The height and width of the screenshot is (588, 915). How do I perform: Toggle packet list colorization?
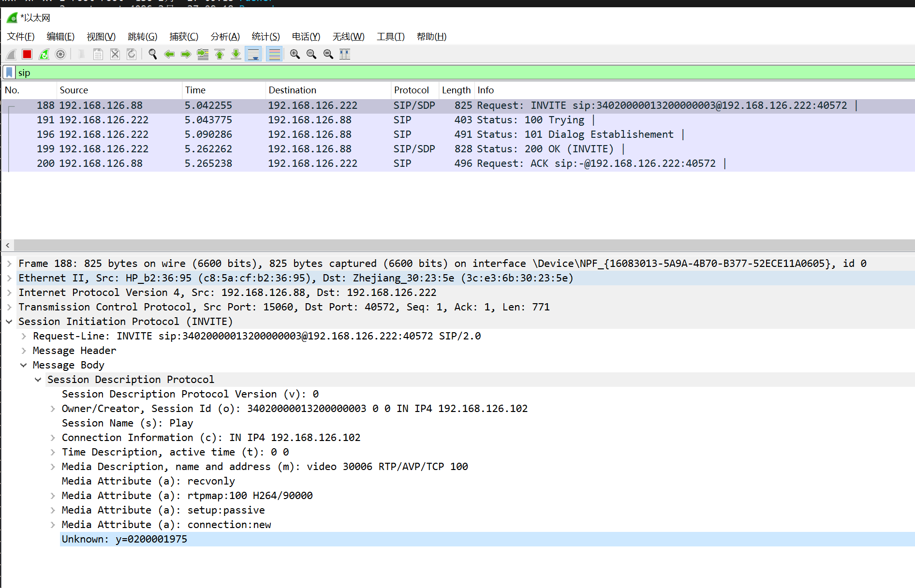[x=274, y=54]
